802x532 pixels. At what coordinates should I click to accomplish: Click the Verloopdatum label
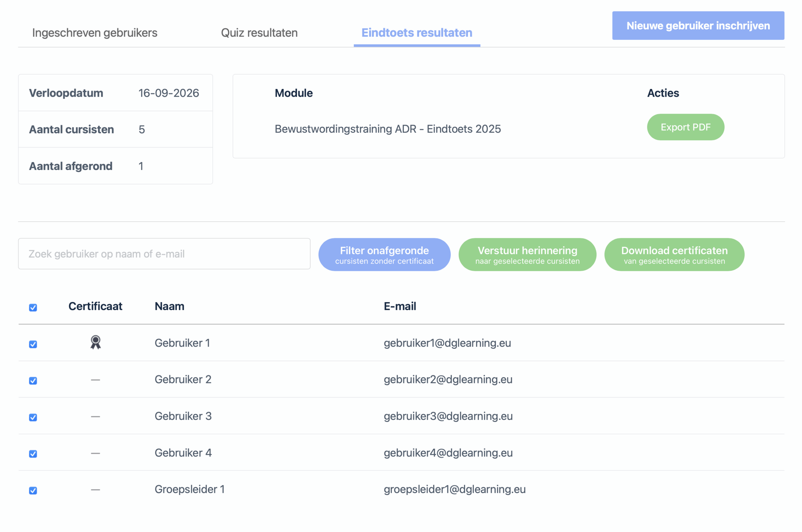point(66,93)
